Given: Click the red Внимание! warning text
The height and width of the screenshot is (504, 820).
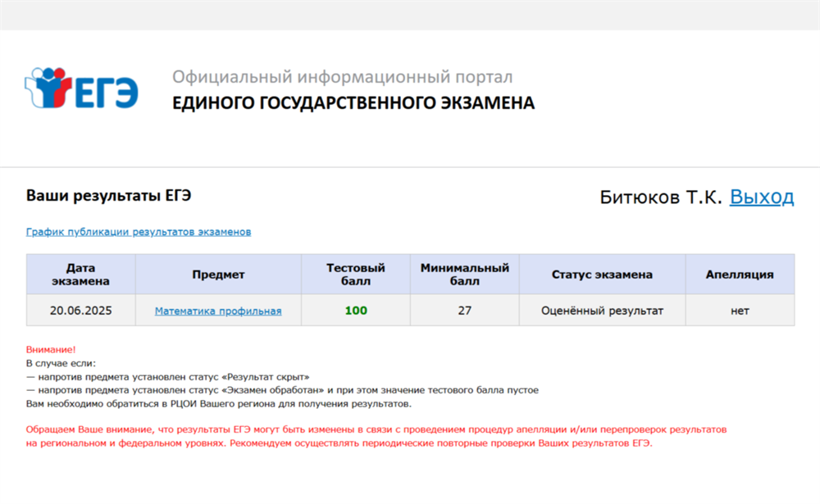Looking at the screenshot, I should [51, 350].
